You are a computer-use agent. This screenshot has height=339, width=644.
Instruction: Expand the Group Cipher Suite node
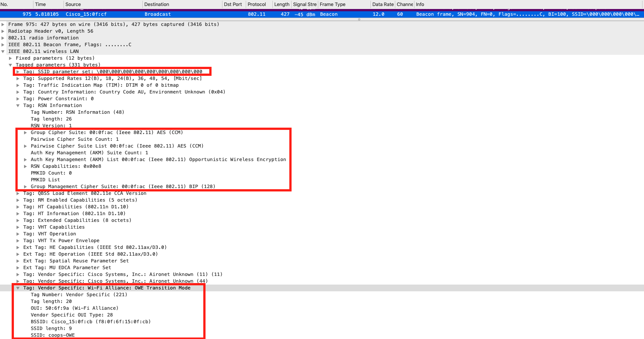[25, 132]
